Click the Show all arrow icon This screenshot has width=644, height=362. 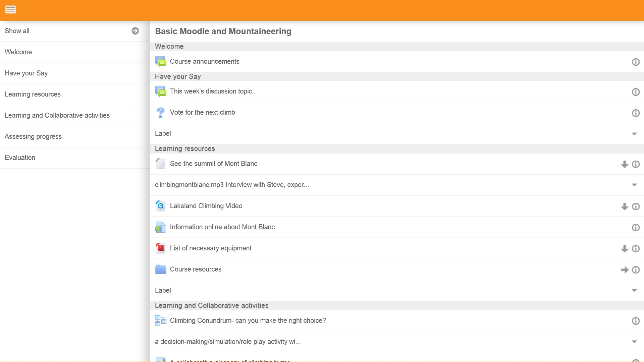click(x=135, y=31)
